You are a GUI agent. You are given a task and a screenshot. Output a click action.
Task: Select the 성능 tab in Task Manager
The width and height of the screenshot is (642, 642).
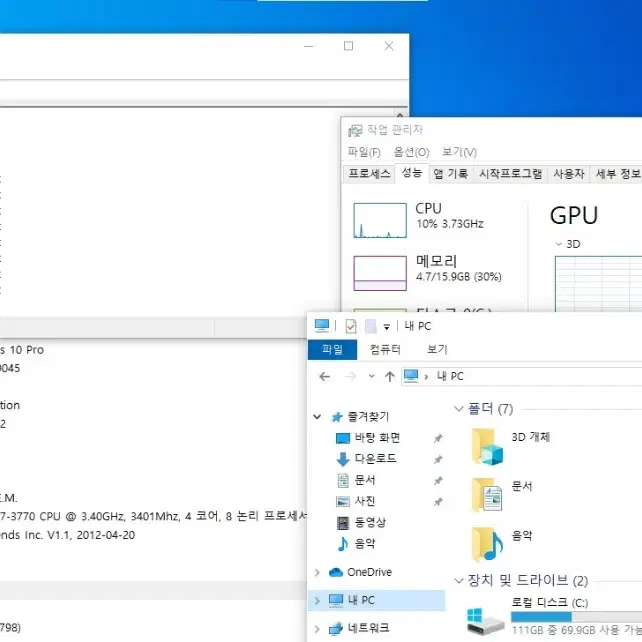click(x=411, y=173)
